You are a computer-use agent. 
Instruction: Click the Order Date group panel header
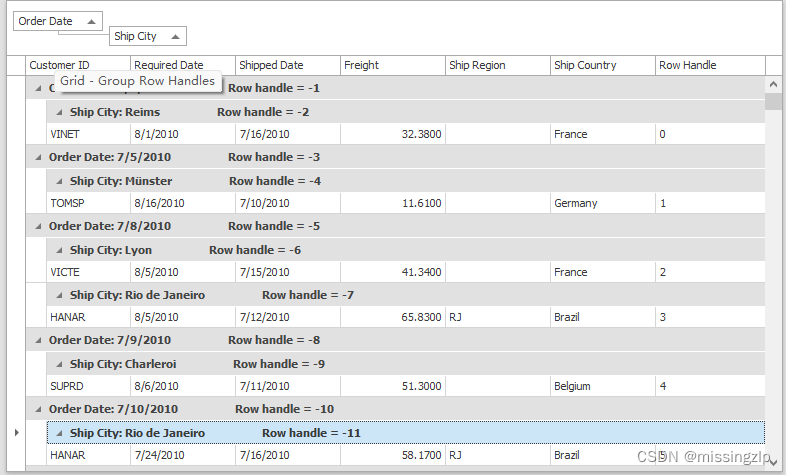(x=58, y=21)
